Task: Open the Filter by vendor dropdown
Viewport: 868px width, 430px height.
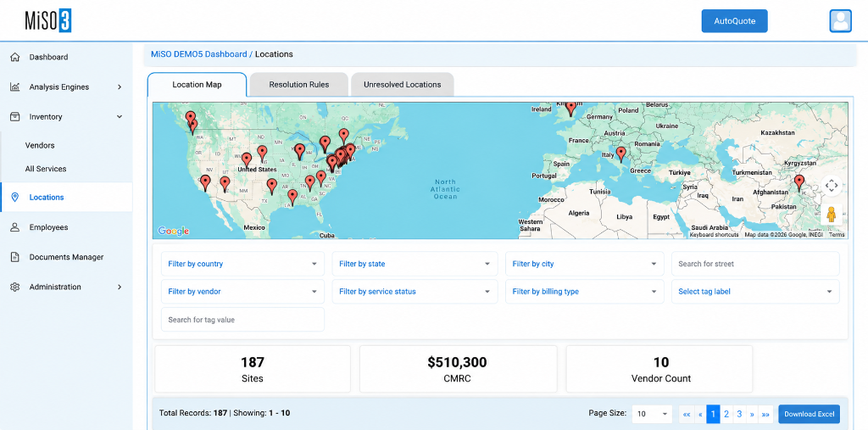Action: point(242,292)
